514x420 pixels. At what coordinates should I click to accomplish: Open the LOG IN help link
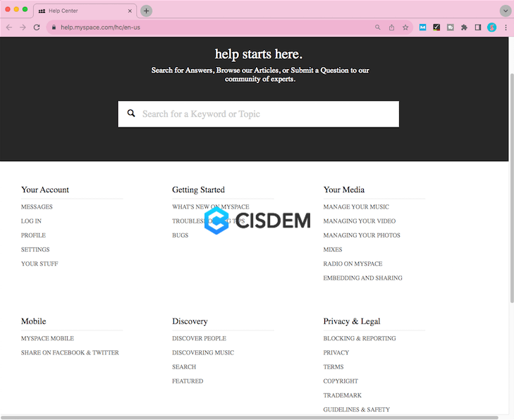click(31, 221)
